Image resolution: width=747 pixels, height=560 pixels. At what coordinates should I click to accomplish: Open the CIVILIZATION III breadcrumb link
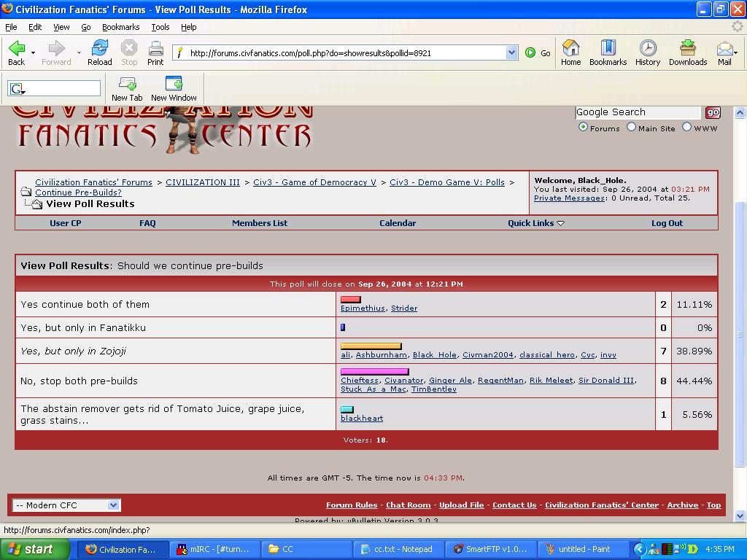point(203,182)
